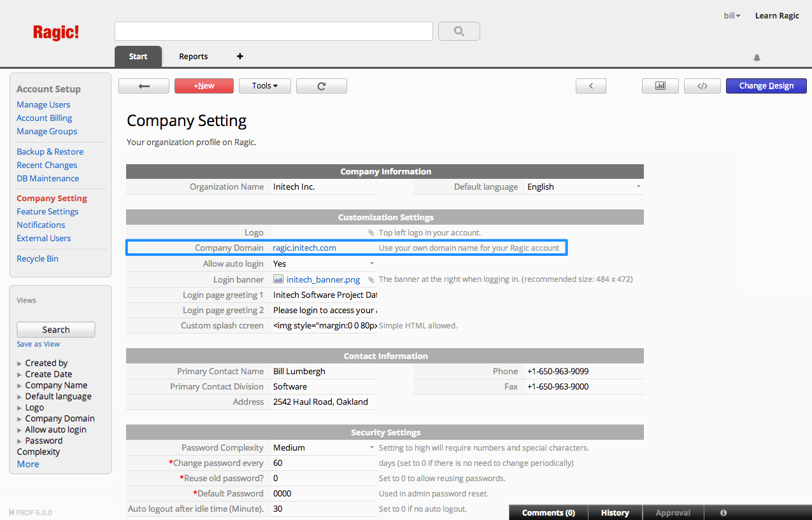
Task: Click the +New button
Action: (x=204, y=86)
